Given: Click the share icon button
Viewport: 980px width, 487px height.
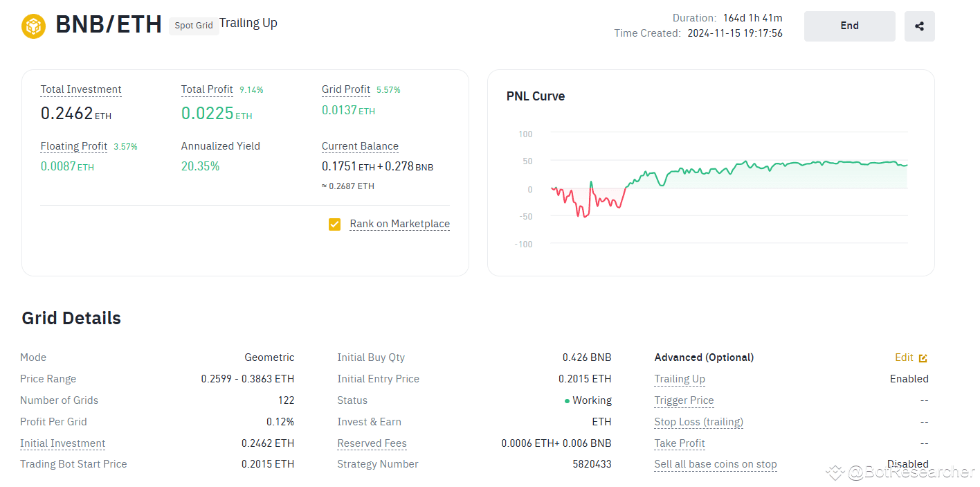Looking at the screenshot, I should tap(919, 26).
